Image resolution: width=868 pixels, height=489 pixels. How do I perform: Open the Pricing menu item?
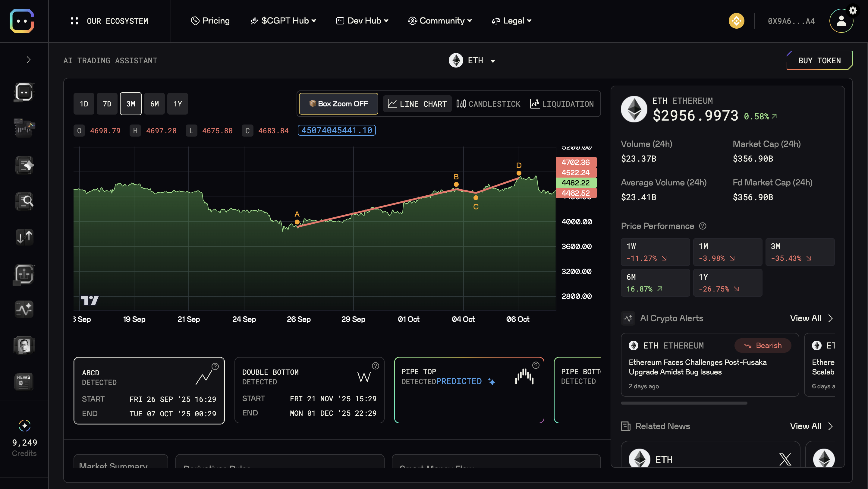click(x=210, y=21)
